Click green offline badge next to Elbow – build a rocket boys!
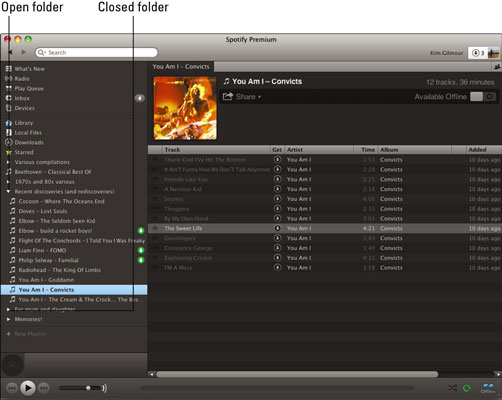The height and width of the screenshot is (400, 502). (141, 231)
